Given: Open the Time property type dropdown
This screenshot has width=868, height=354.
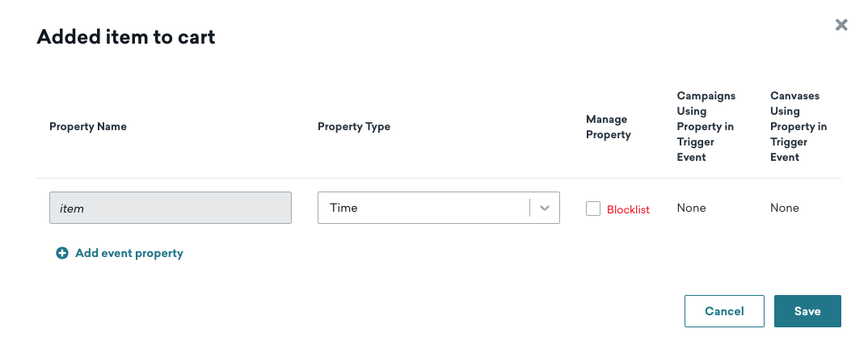Looking at the screenshot, I should (x=438, y=208).
